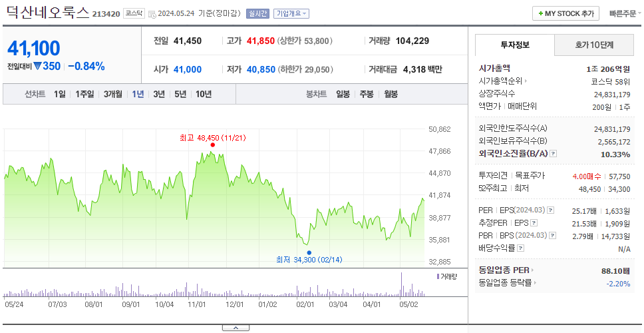This screenshot has width=644, height=333.
Task: Click the 동일업종 등락률 value -2.20%
Action: click(618, 283)
